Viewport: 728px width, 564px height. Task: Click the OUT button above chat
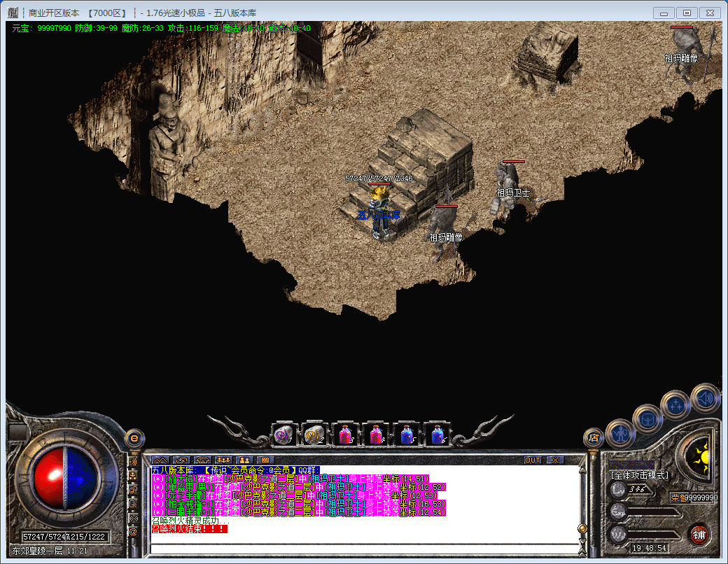pyautogui.click(x=533, y=460)
